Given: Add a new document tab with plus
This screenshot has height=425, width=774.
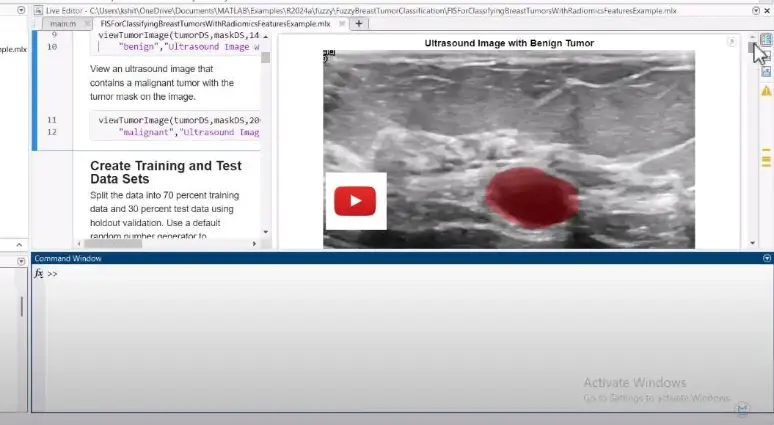Looking at the screenshot, I should pyautogui.click(x=359, y=23).
